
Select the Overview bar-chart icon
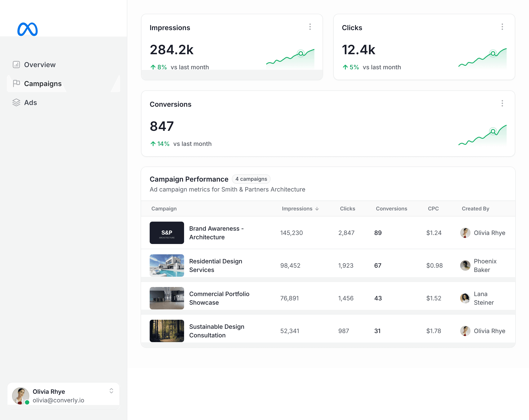tap(16, 65)
